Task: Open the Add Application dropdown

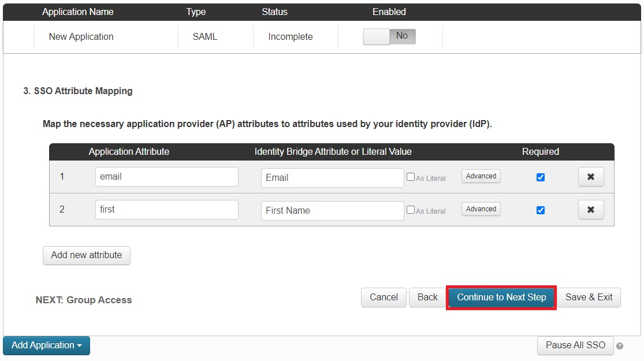Action: pyautogui.click(x=46, y=345)
